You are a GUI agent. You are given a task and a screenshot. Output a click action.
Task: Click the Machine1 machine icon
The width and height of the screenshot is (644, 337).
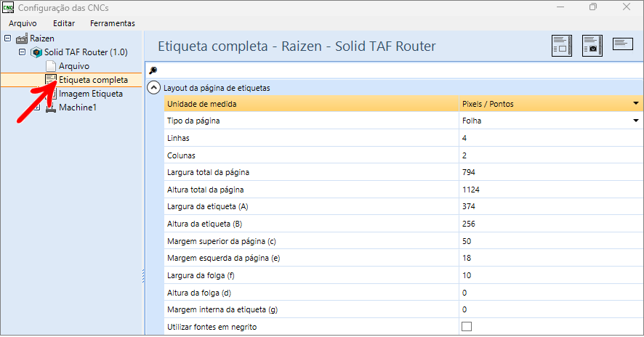pyautogui.click(x=51, y=107)
